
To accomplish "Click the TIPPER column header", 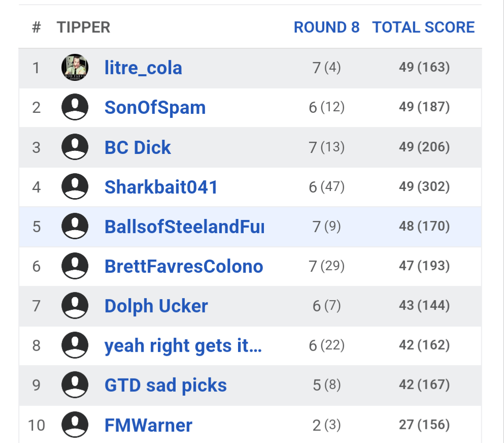I will [x=83, y=27].
